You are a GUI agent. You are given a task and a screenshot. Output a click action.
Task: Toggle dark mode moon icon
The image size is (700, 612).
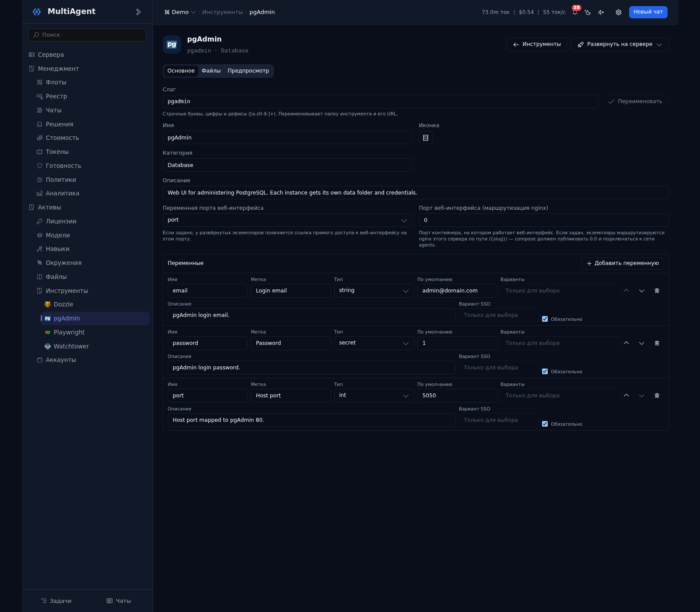coord(588,12)
